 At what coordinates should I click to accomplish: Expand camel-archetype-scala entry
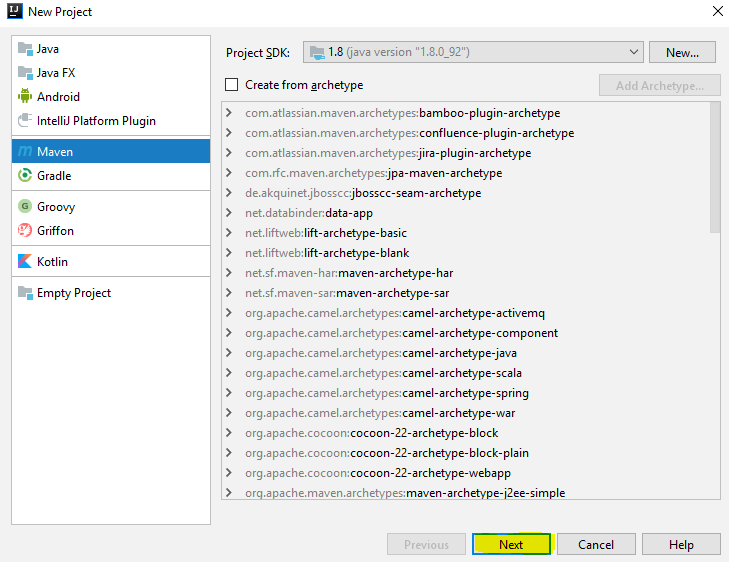click(229, 372)
